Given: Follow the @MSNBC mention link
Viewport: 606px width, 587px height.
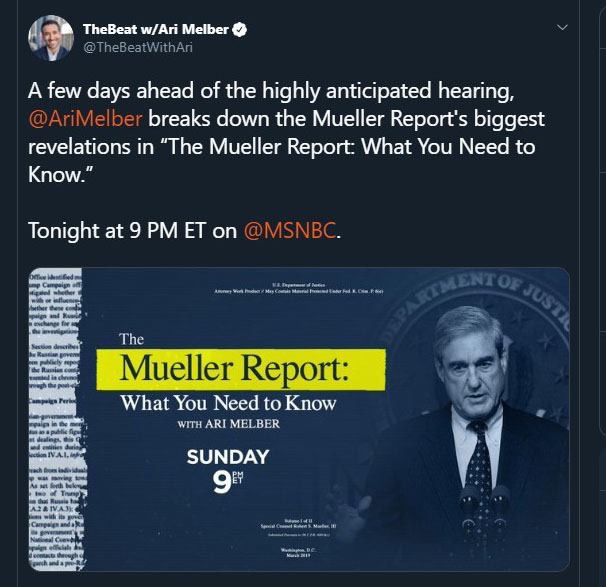Looking at the screenshot, I should [289, 232].
